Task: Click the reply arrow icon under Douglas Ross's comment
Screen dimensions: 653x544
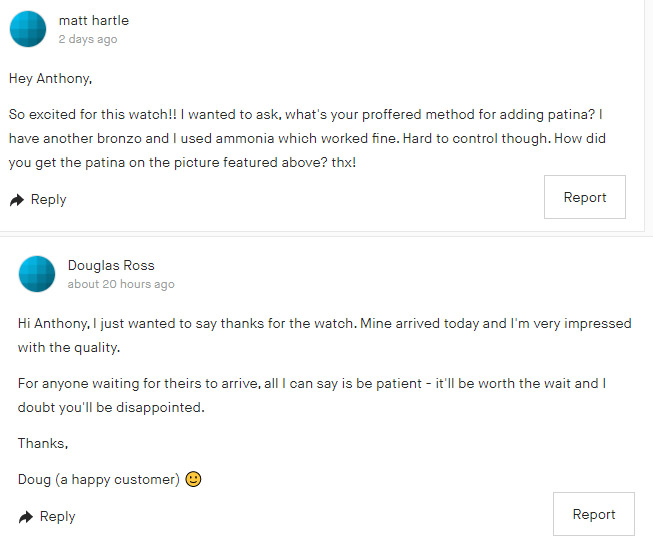Action: (x=26, y=517)
